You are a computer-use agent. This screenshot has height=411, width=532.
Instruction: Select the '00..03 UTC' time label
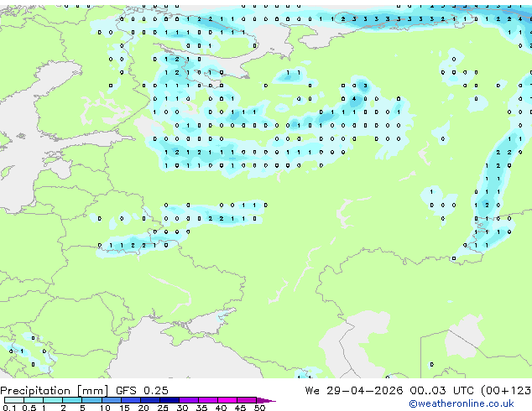point(441,390)
